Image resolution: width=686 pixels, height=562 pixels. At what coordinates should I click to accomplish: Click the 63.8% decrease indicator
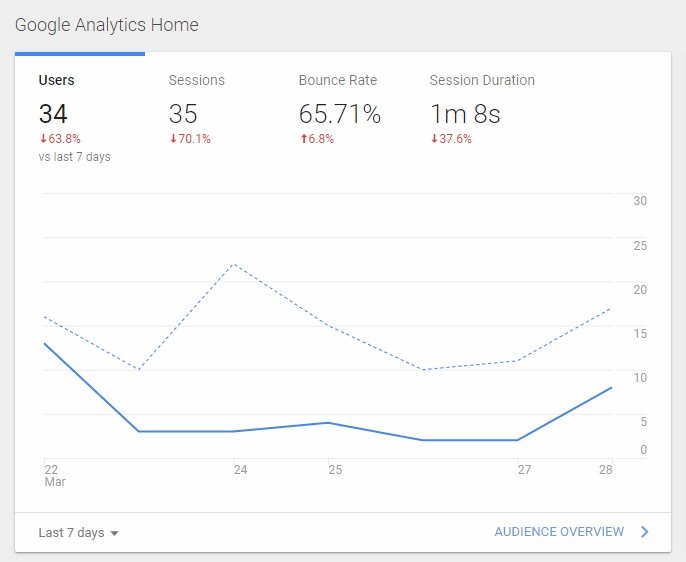pyautogui.click(x=60, y=139)
